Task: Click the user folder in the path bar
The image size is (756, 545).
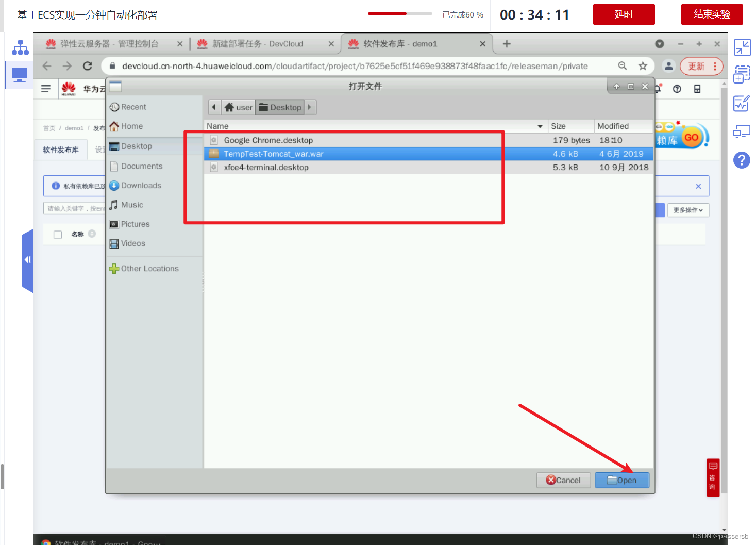Action: coord(239,107)
